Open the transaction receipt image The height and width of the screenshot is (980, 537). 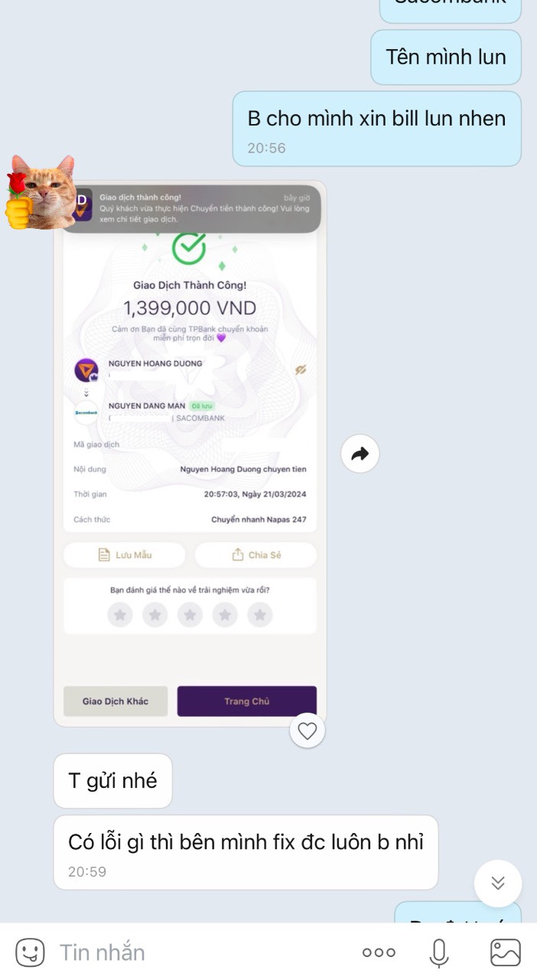click(190, 453)
